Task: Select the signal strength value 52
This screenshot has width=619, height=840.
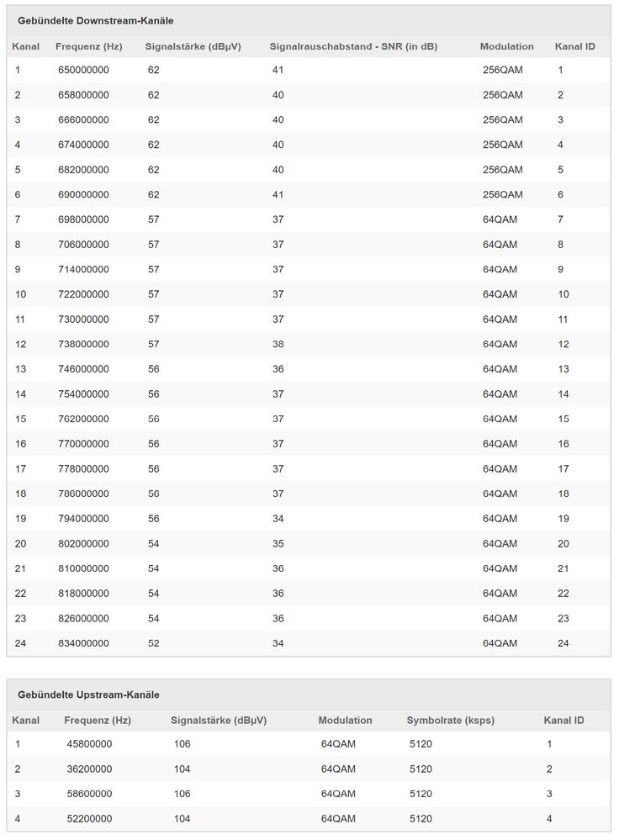Action: pyautogui.click(x=154, y=643)
